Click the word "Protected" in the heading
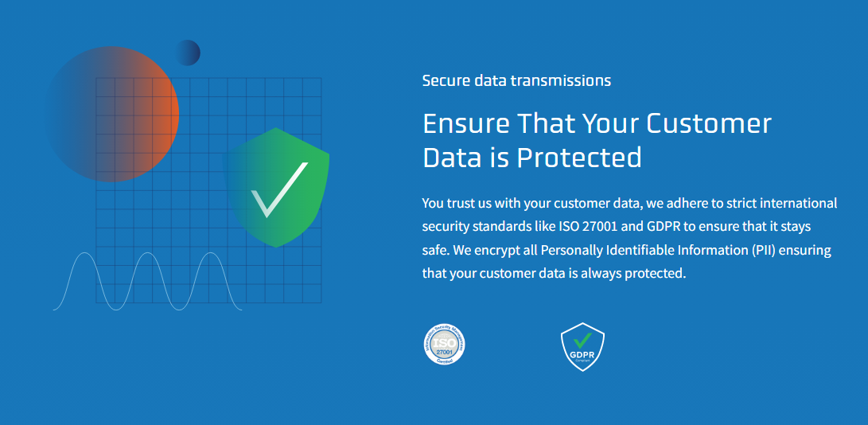The image size is (868, 425). click(579, 158)
